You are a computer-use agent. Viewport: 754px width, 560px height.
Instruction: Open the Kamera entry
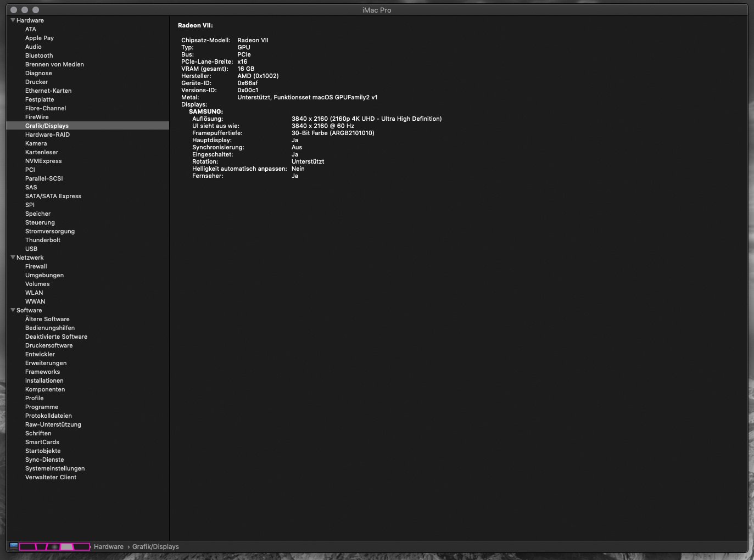[36, 143]
